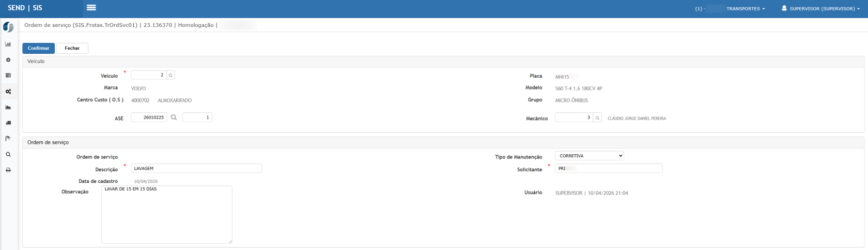Viewport: 868px width, 250px height.
Task: Toggle the hamburger menu in header
Action: [91, 8]
